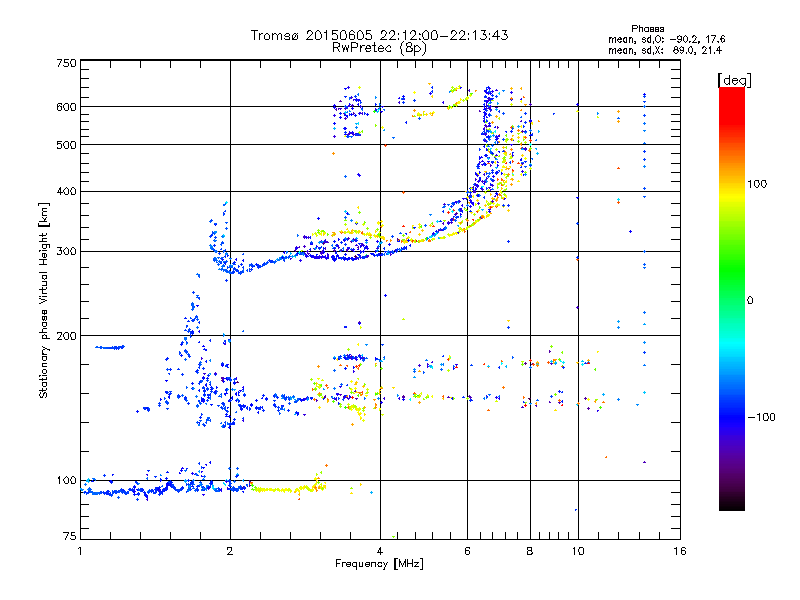Click the '400' y-axis tick label
Image resolution: width=800 pixels, height=600 pixels.
coord(66,191)
